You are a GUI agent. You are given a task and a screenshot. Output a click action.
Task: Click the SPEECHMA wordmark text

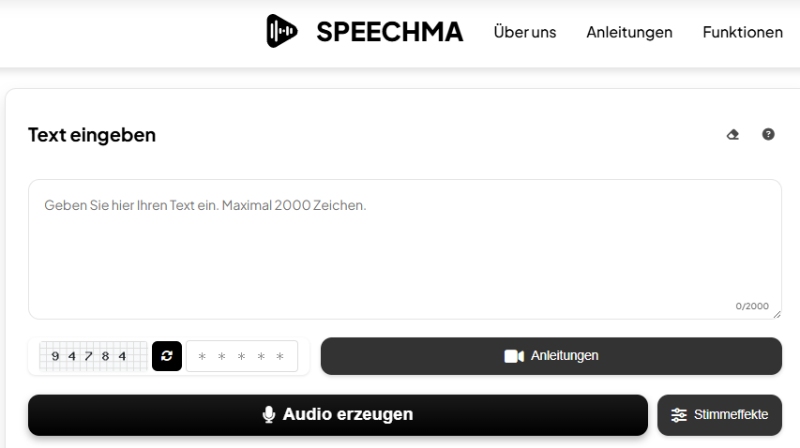390,32
